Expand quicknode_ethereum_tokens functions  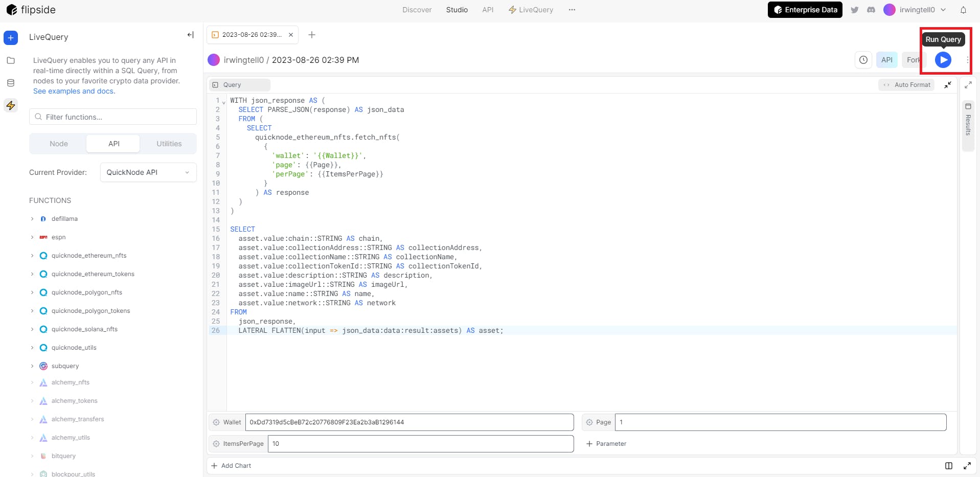(x=32, y=274)
